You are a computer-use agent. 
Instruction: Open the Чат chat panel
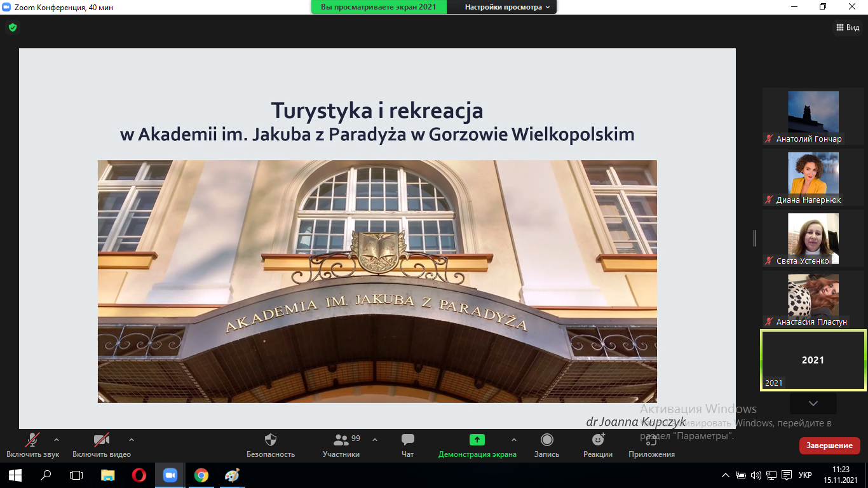[x=408, y=445]
